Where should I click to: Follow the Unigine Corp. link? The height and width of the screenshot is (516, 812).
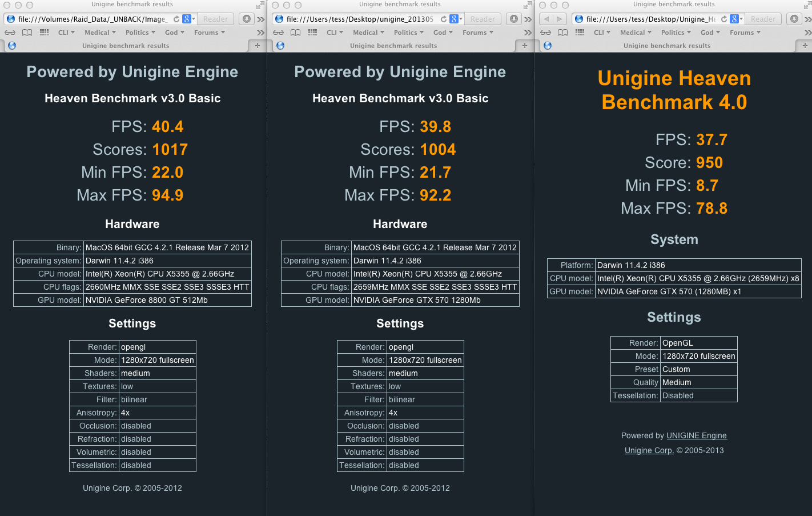649,450
